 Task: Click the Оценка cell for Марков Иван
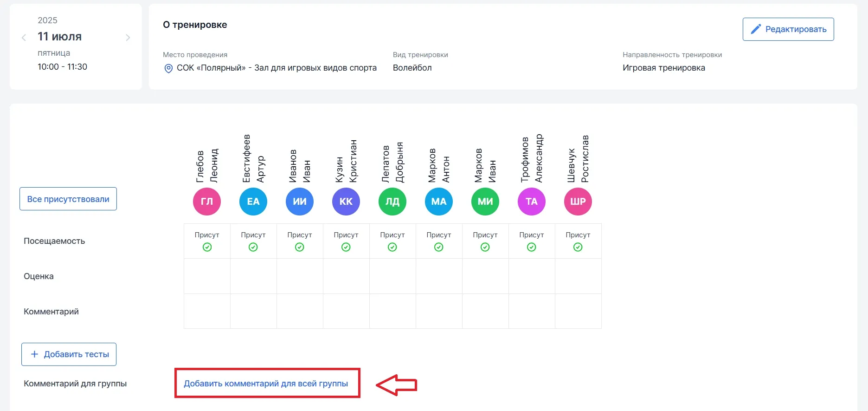click(x=485, y=276)
